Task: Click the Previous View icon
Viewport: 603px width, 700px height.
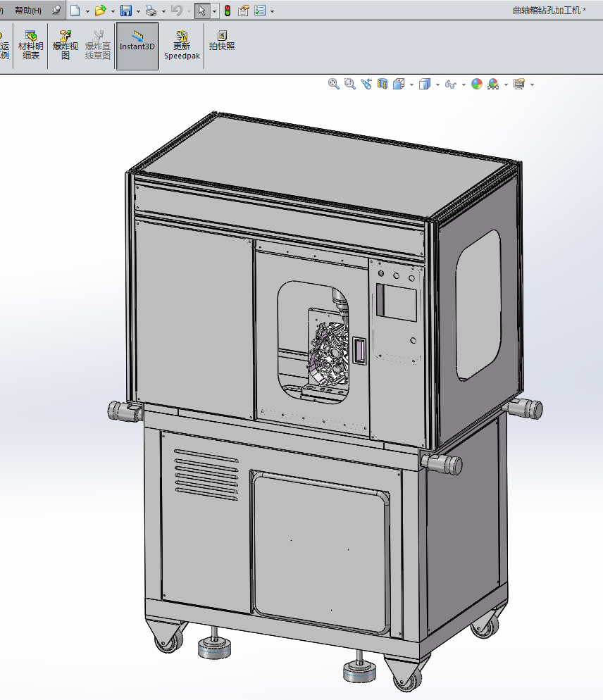Action: click(366, 84)
